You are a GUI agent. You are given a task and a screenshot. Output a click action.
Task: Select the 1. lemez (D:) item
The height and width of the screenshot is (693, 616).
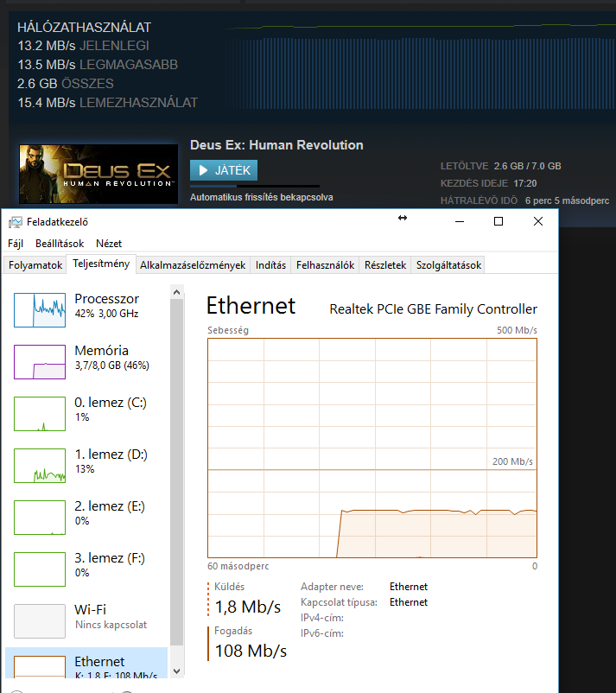tap(86, 465)
